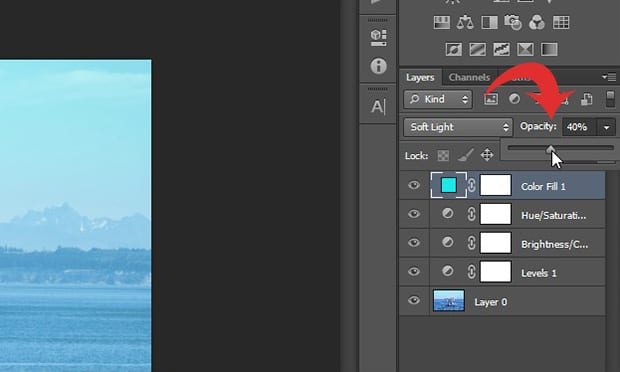Hide the Color Fill 1 layer

point(414,185)
